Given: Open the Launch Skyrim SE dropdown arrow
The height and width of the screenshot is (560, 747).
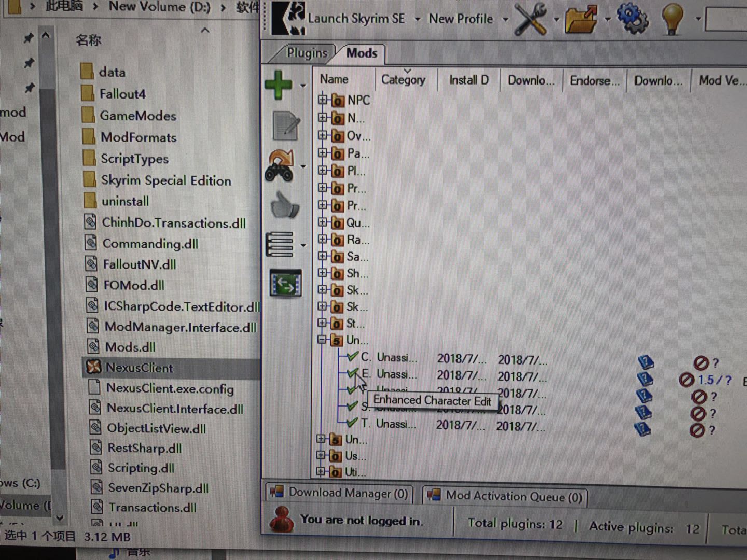Looking at the screenshot, I should 418,20.
